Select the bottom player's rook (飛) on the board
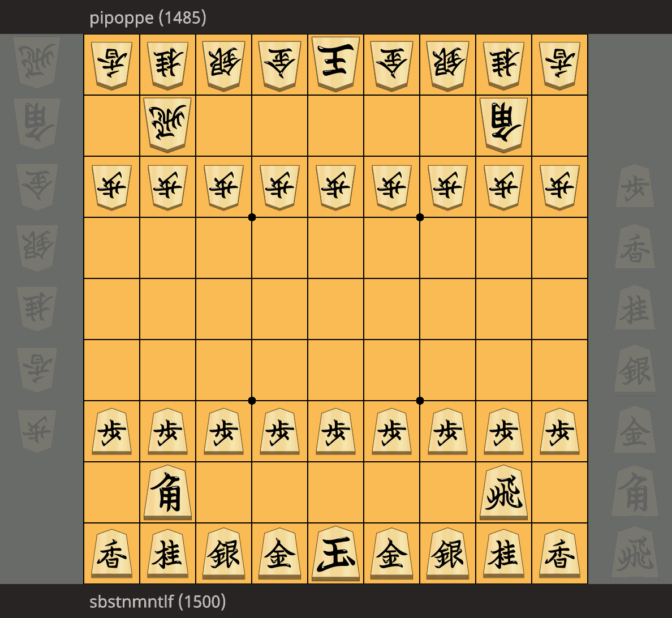The width and height of the screenshot is (672, 618). click(x=503, y=492)
